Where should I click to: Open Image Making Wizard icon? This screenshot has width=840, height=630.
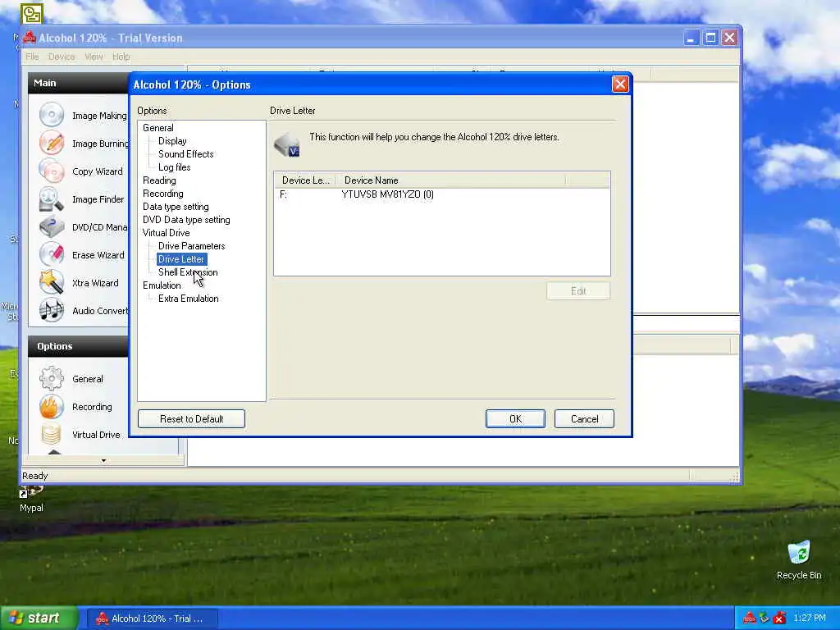[52, 115]
